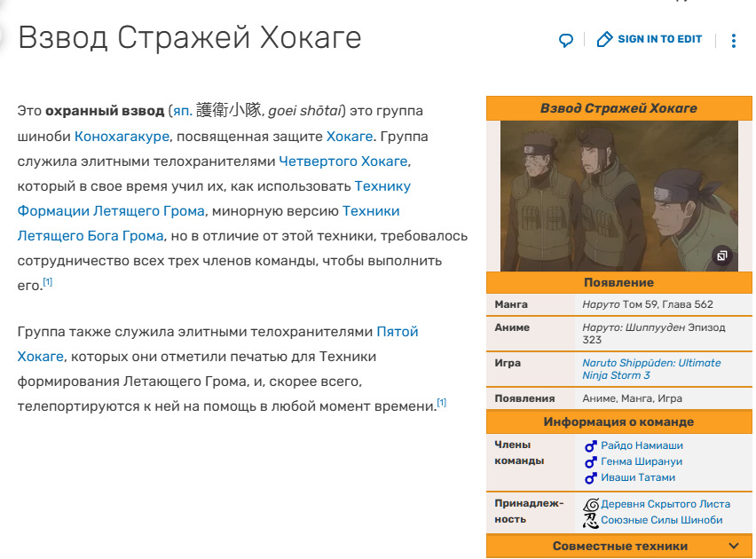
Task: Click the Hidden Leaf village symbol icon
Action: pos(591,504)
